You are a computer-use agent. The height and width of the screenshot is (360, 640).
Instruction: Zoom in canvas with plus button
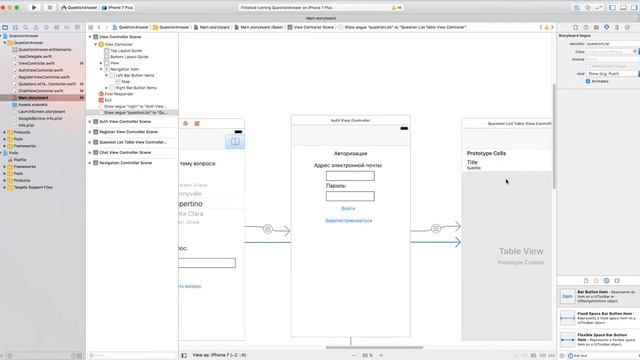pyautogui.click(x=381, y=356)
